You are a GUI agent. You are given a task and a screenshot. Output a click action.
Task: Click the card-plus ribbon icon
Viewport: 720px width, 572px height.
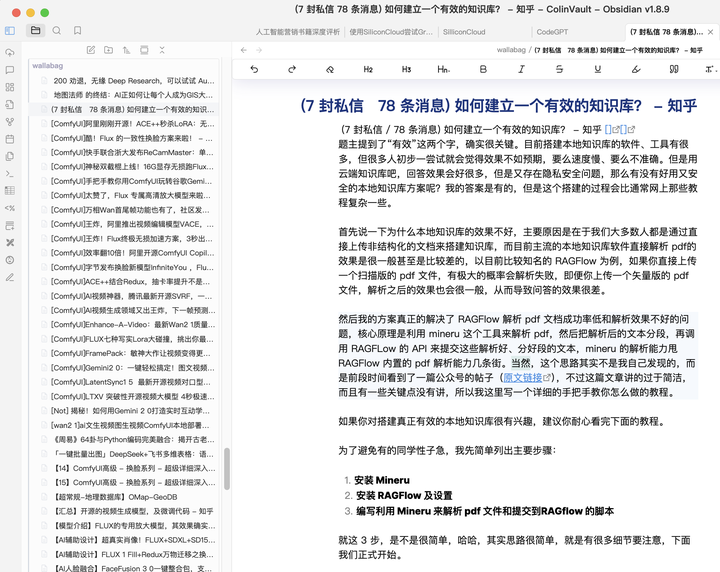point(10,225)
